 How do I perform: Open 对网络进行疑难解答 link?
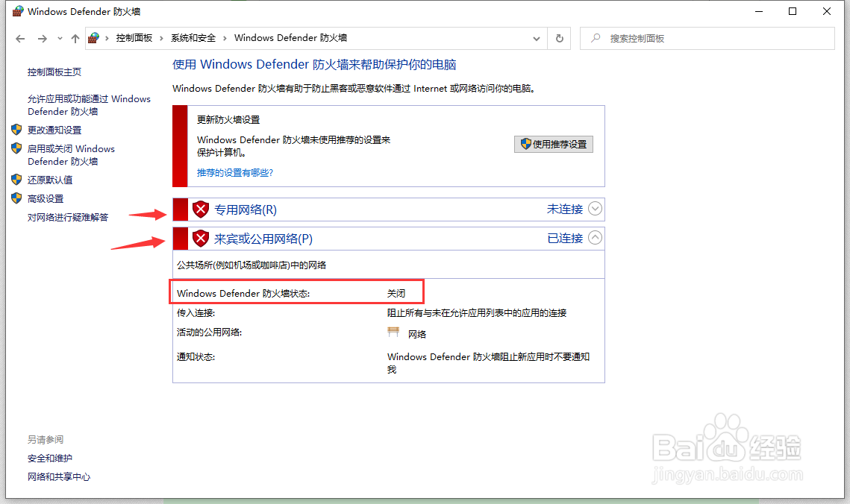[68, 217]
